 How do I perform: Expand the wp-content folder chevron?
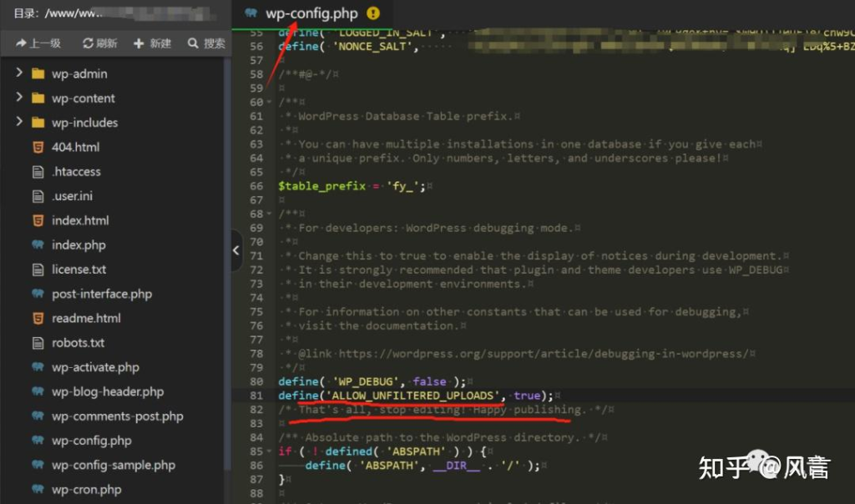tap(18, 98)
